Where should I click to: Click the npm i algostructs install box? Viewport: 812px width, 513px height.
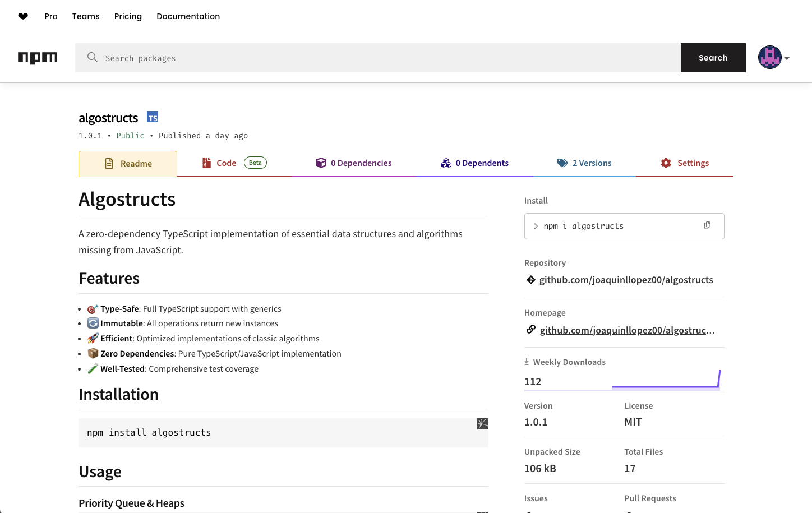pyautogui.click(x=624, y=226)
